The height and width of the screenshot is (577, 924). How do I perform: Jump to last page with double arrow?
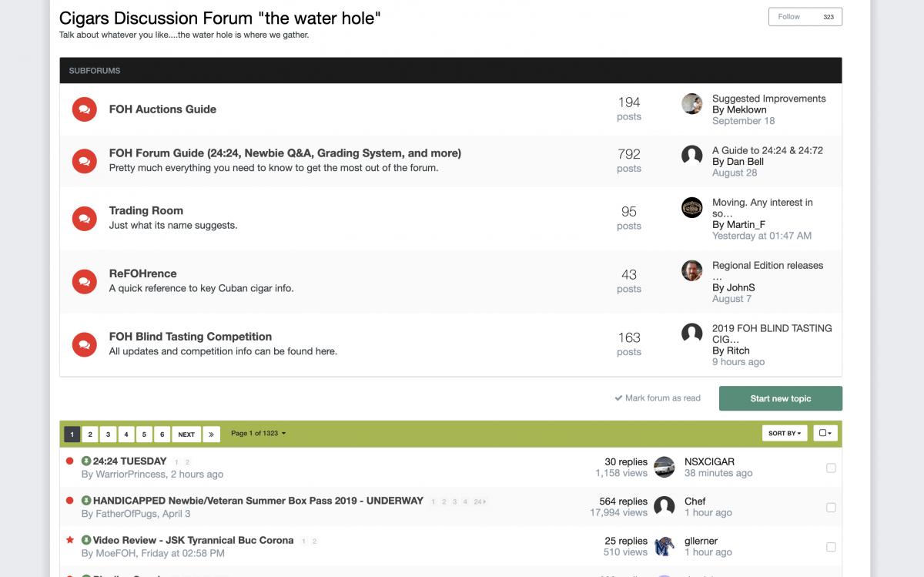coord(211,434)
